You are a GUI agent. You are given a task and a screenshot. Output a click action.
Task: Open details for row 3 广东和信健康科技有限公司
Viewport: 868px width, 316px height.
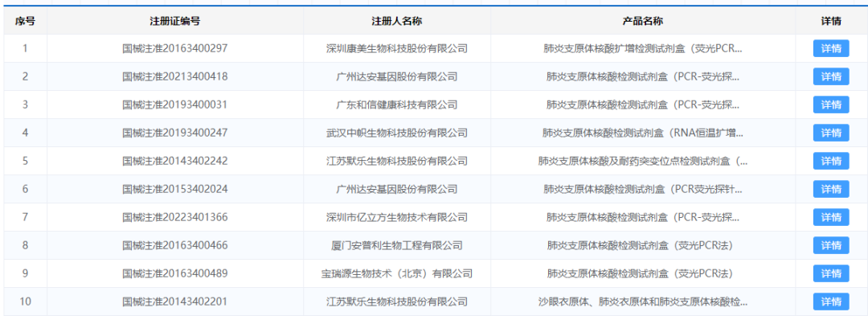click(x=831, y=105)
